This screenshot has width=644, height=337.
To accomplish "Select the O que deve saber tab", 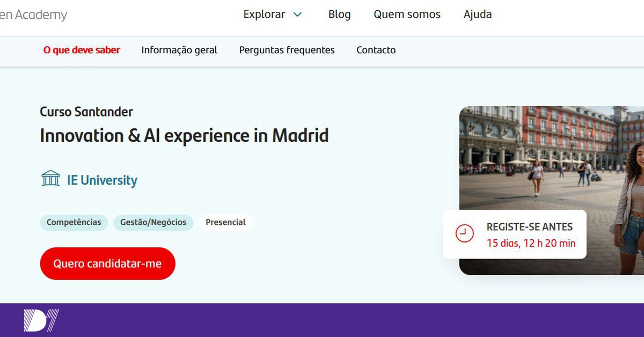I will [x=82, y=50].
